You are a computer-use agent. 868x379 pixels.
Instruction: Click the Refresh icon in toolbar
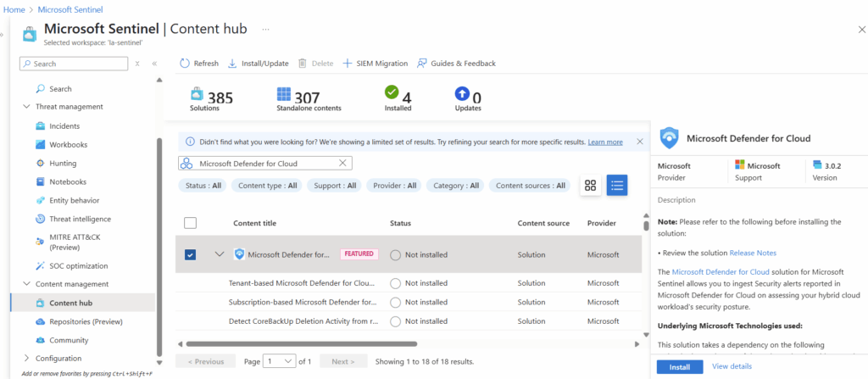pos(185,63)
